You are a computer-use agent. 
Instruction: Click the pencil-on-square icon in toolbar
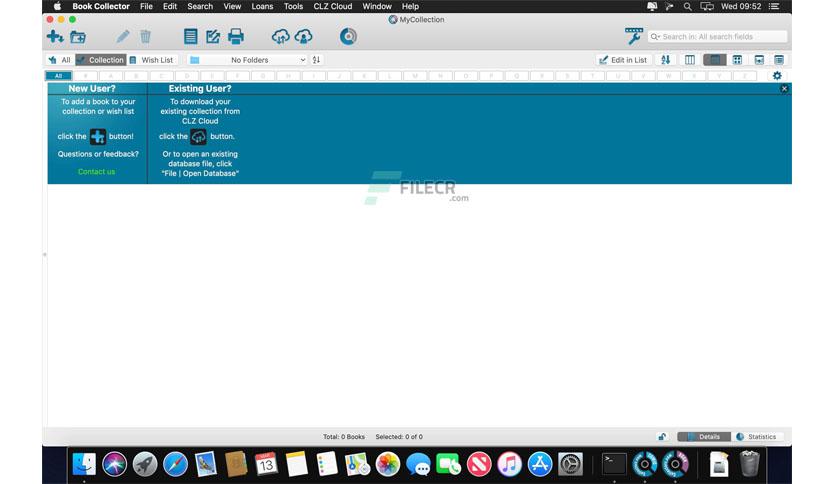[213, 37]
